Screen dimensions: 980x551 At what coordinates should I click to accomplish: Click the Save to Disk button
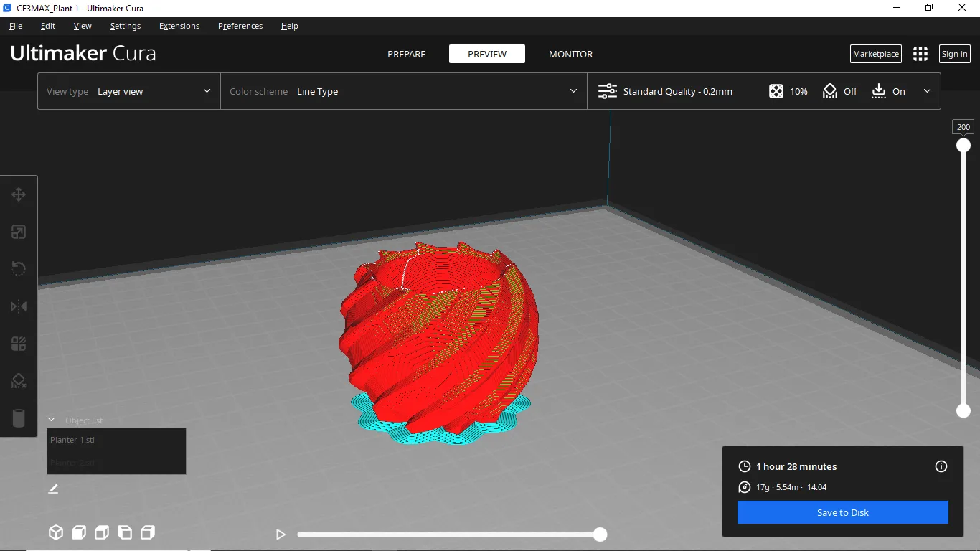842,512
